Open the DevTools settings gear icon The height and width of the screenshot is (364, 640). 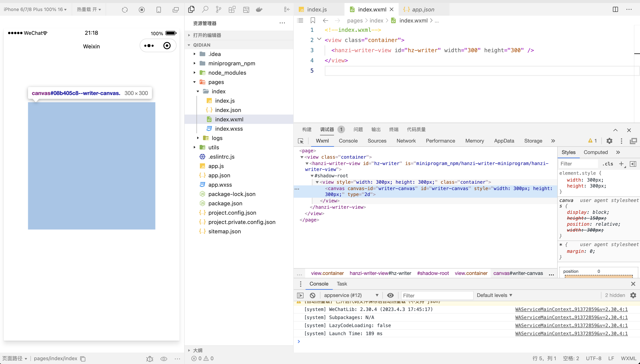click(x=609, y=141)
